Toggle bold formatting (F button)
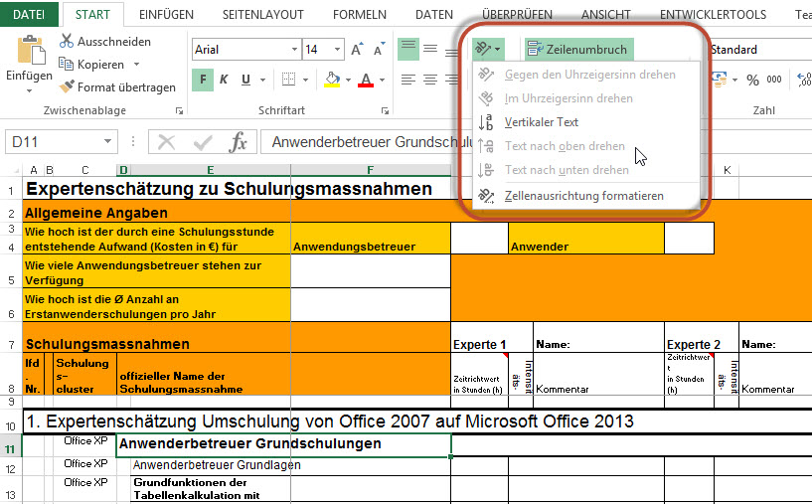Image resolution: width=812 pixels, height=504 pixels. point(203,80)
